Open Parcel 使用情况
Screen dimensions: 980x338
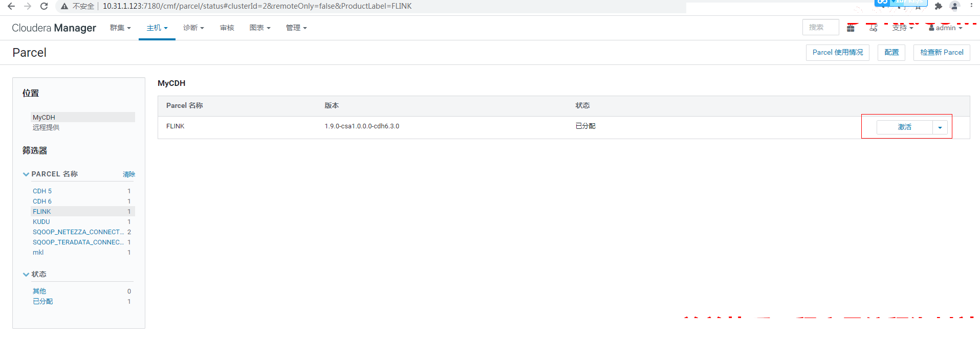pos(838,53)
